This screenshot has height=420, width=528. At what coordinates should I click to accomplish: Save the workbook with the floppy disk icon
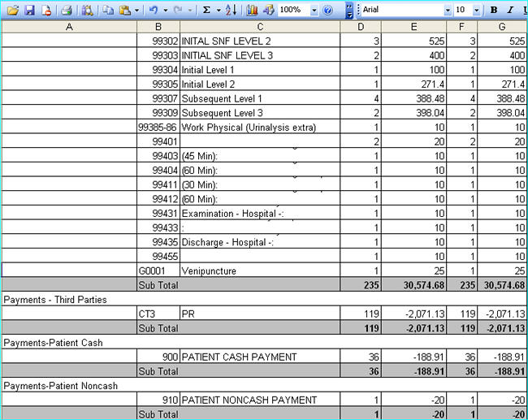coord(29,10)
